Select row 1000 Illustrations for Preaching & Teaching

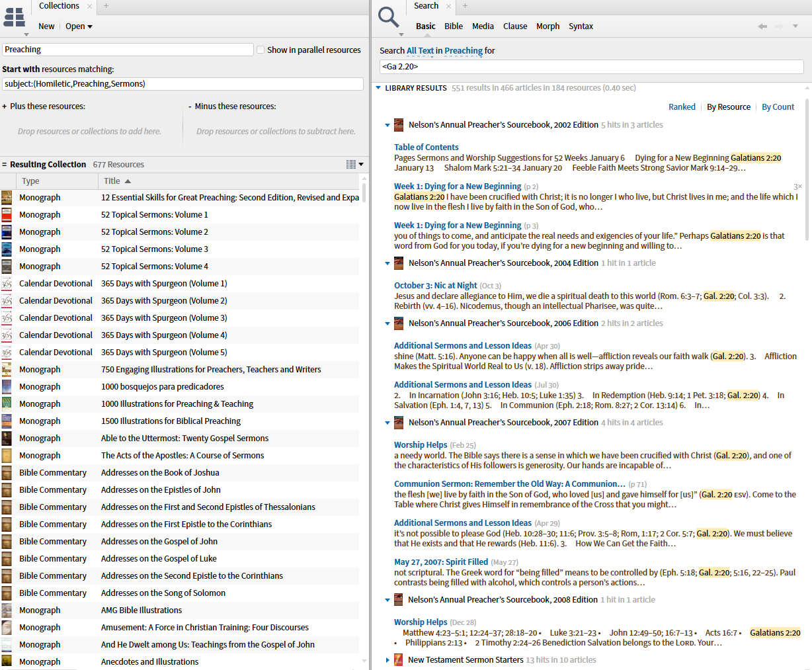(x=180, y=403)
